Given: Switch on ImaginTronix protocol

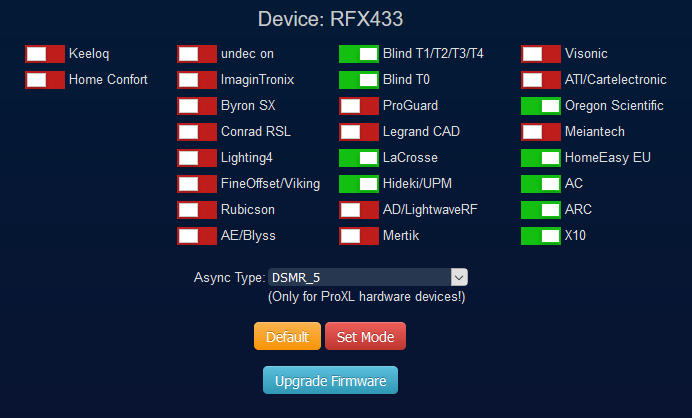Looking at the screenshot, I should click(x=197, y=80).
